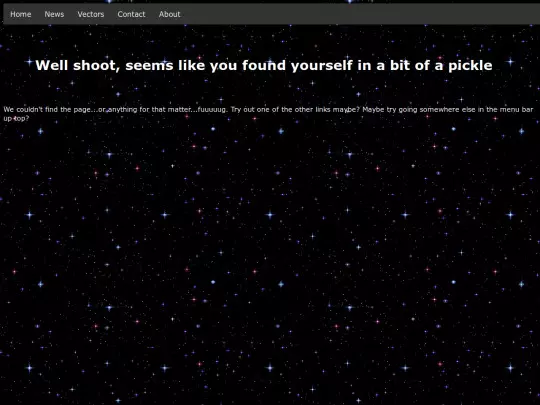Go to the News page
Screen dimensions: 540x405
pos(54,14)
